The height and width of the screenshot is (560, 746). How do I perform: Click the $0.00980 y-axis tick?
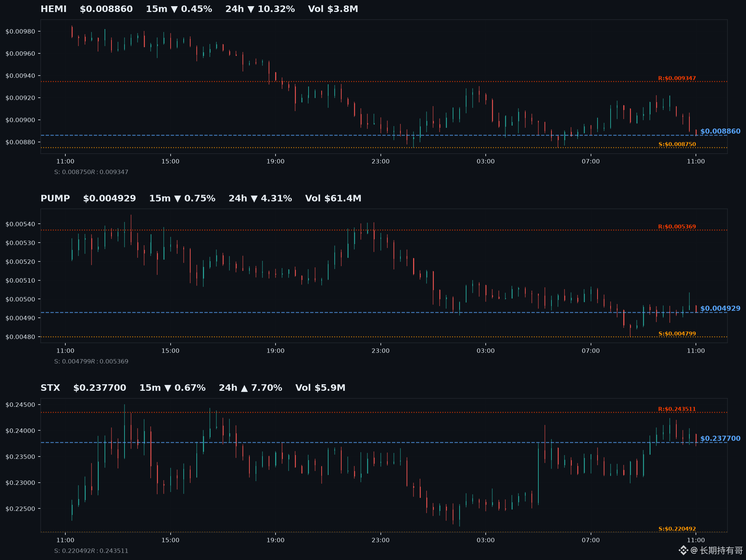coord(20,32)
